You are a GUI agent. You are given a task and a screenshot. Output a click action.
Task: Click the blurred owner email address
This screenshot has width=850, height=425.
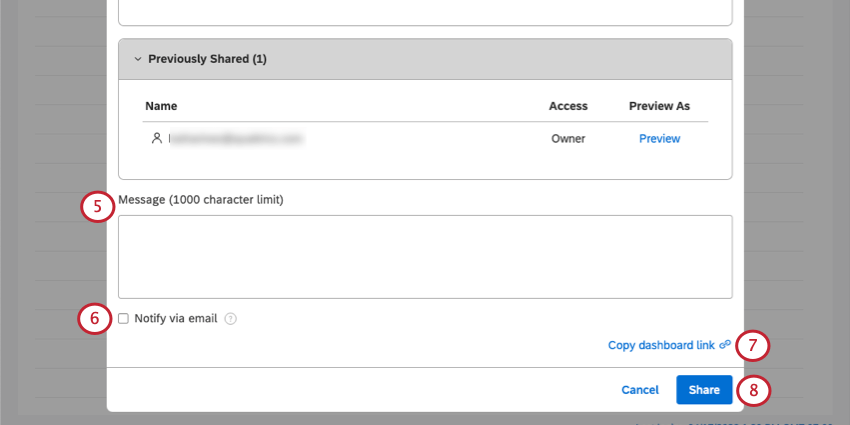[x=236, y=138]
